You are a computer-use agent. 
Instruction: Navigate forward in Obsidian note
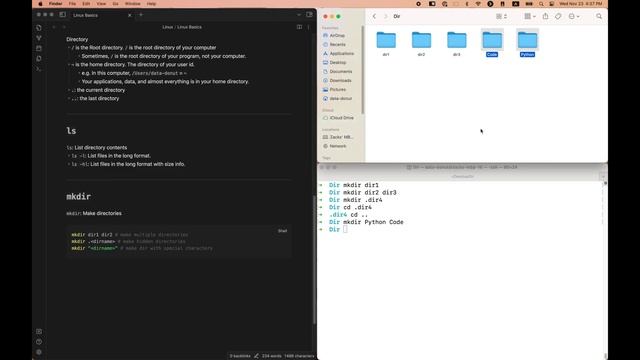(x=64, y=27)
